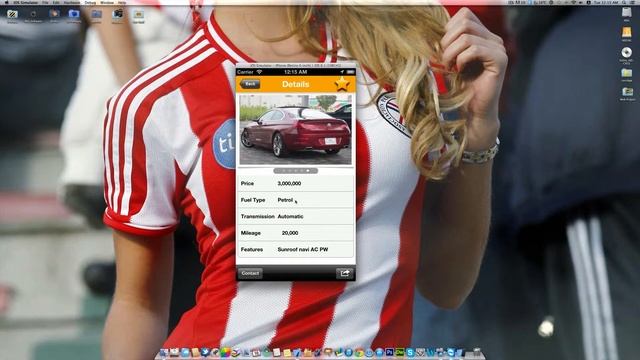This screenshot has width=640, height=360.
Task: Toggle the gold star favorite icon
Action: (342, 84)
